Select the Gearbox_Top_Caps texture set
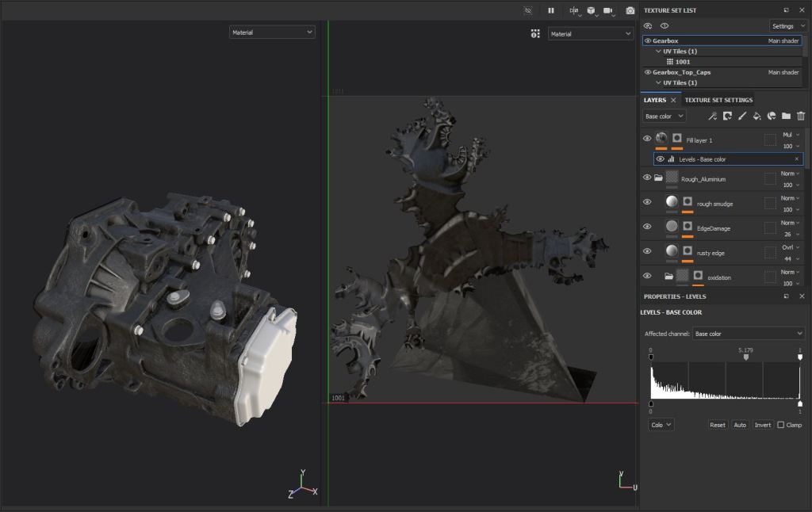812x512 pixels. tap(681, 72)
